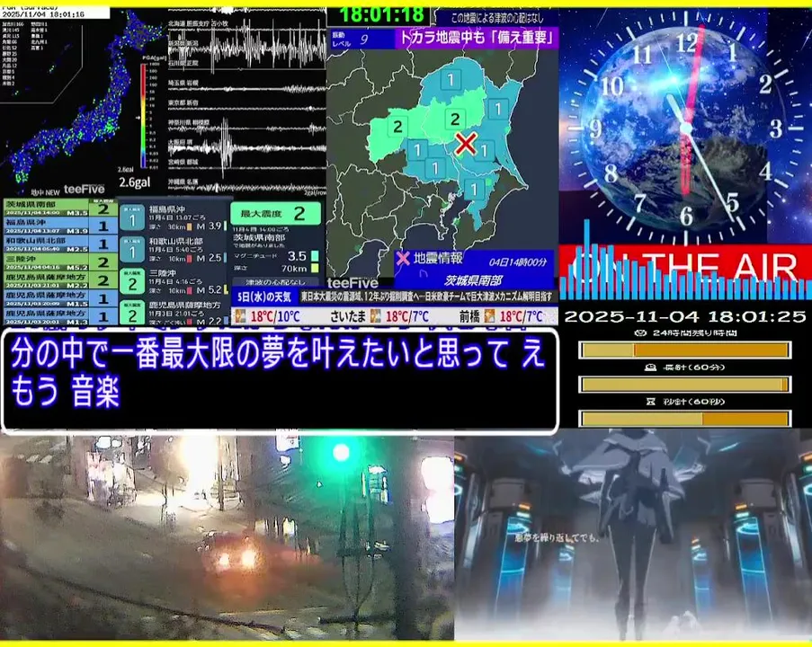Click the large 2.6gal reading

135,182
